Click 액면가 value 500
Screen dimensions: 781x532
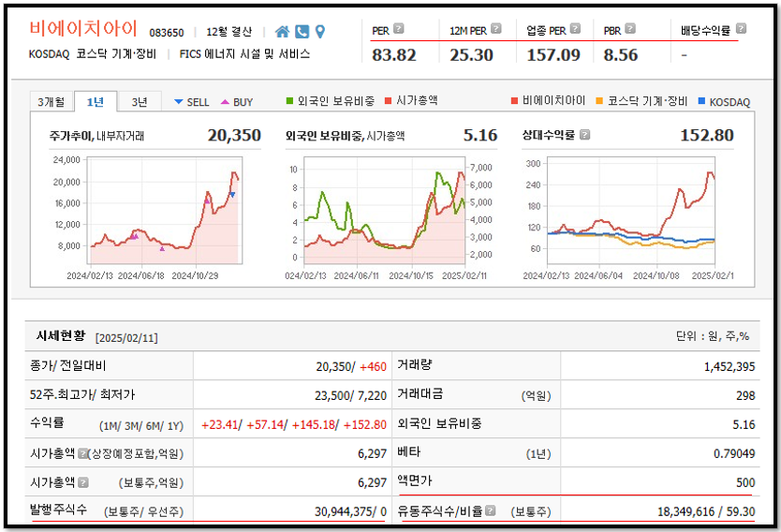[x=745, y=482]
